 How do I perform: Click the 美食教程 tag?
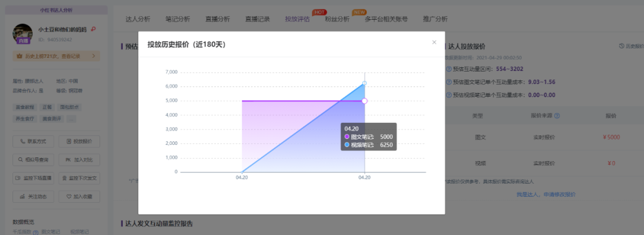[x=24, y=107]
